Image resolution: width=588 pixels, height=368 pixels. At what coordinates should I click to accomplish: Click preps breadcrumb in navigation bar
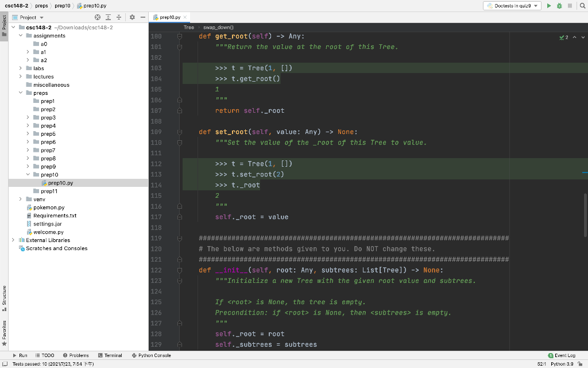click(41, 6)
